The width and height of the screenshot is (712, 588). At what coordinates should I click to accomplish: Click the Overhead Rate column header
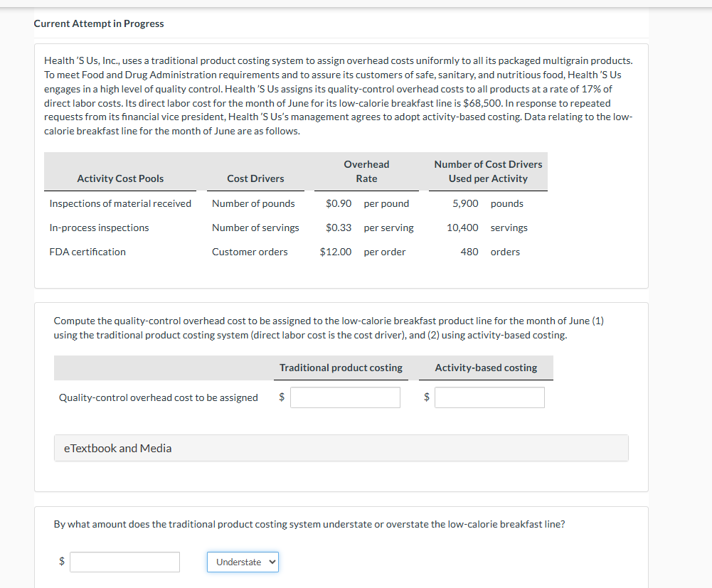click(x=366, y=171)
